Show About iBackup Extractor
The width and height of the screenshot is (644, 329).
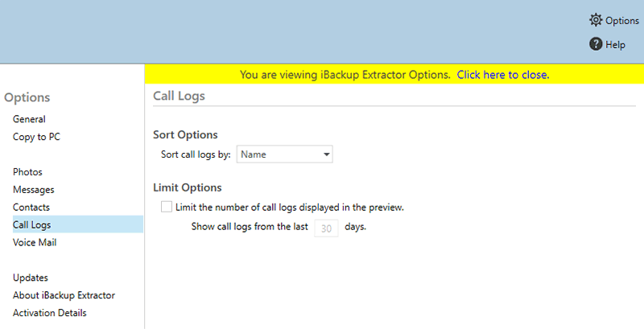point(64,295)
